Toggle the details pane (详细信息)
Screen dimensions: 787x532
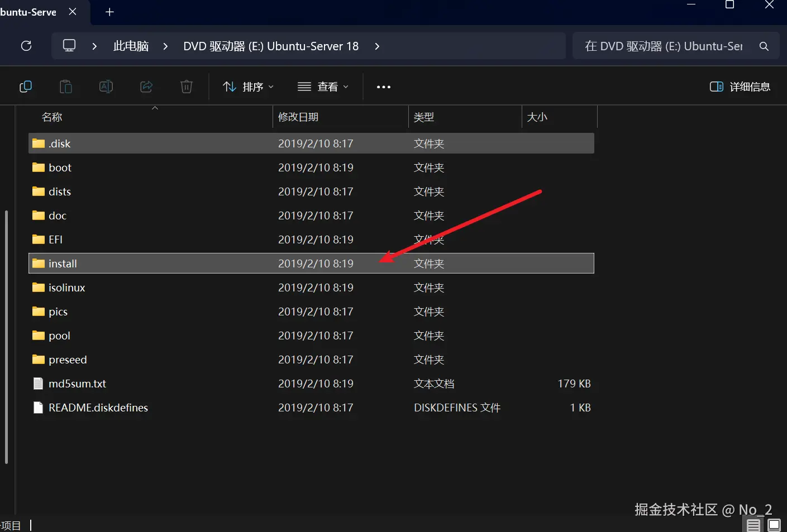point(740,87)
